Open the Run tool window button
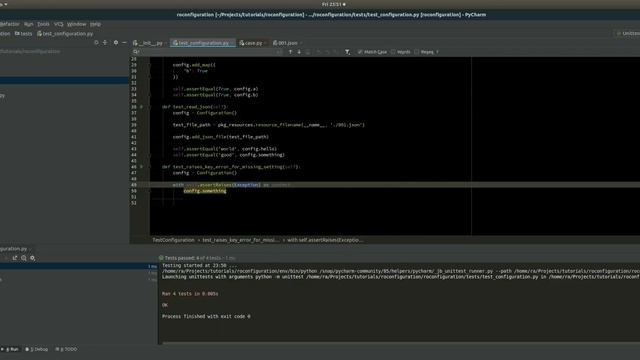This screenshot has width=640, height=360. point(11,349)
